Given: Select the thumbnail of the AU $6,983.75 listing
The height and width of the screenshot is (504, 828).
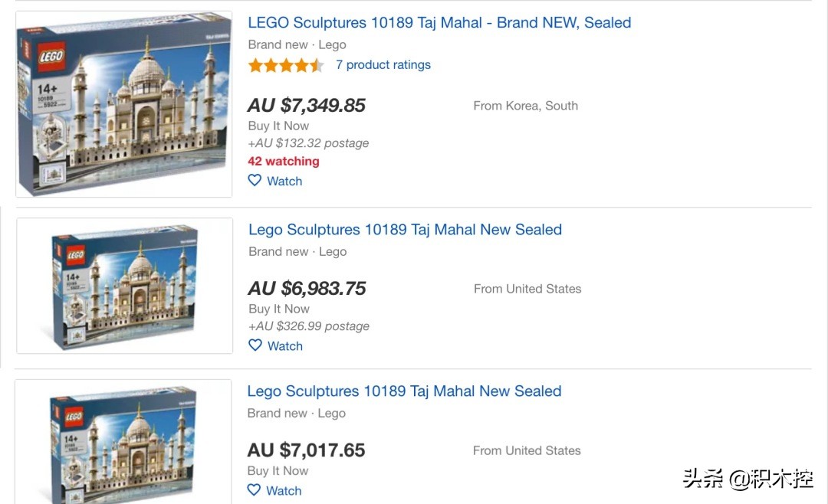Looking at the screenshot, I should [x=124, y=286].
